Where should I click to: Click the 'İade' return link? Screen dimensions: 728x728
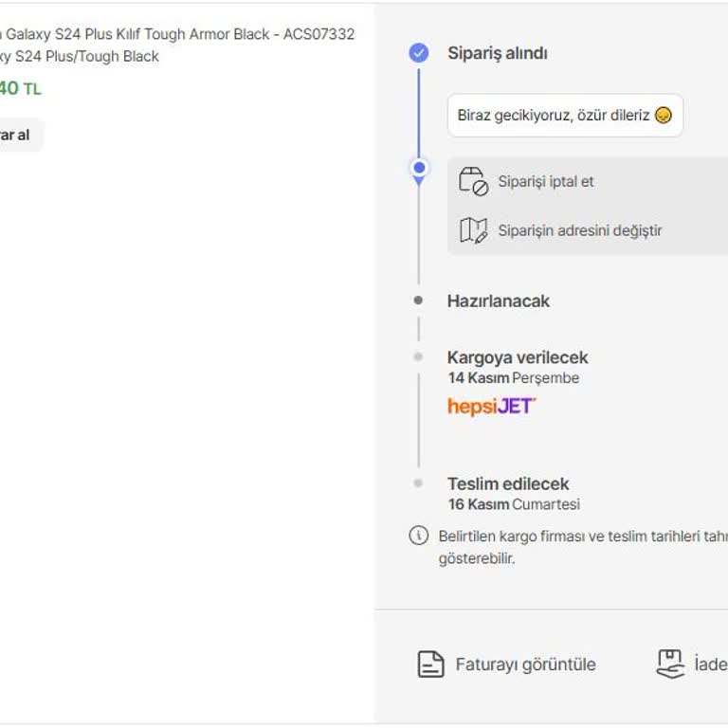click(710, 664)
